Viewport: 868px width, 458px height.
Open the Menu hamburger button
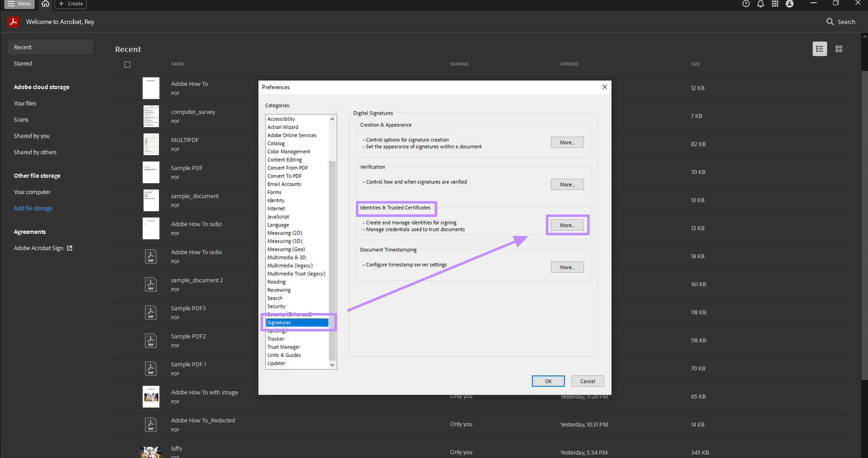click(x=19, y=4)
